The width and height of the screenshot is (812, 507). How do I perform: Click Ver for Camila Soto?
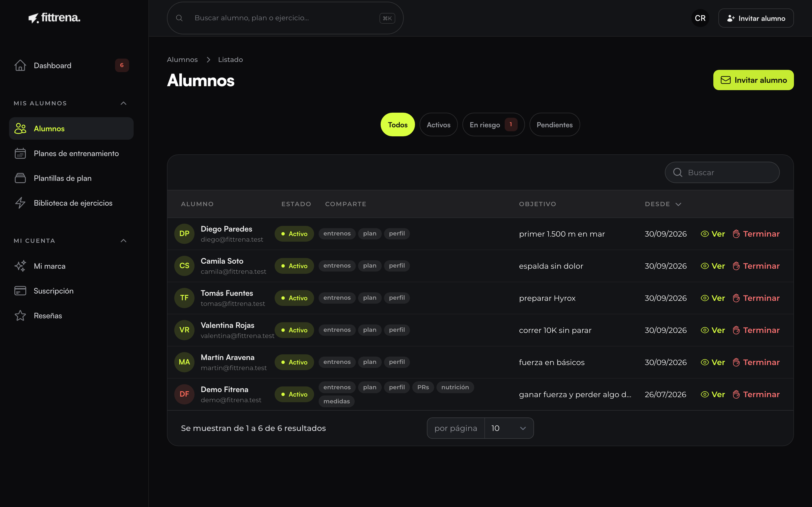713,266
